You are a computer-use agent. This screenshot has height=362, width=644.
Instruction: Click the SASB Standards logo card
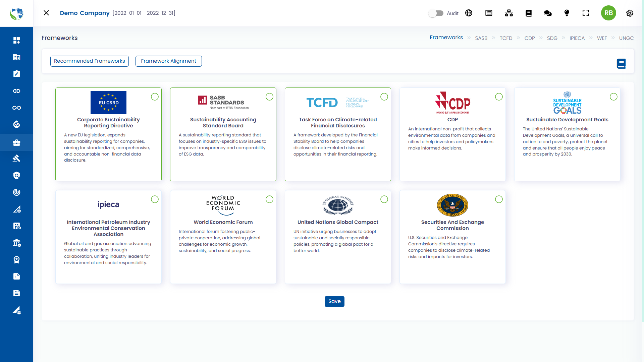tap(223, 102)
